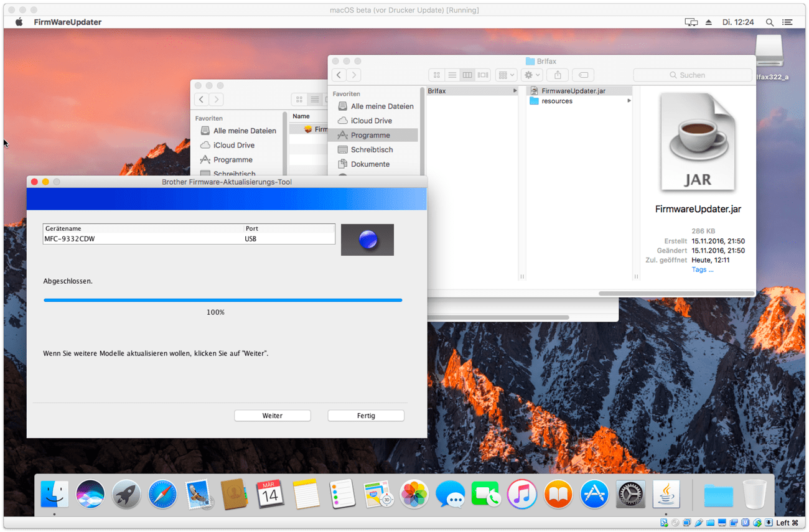This screenshot has width=809, height=532.
Task: Click the Di. 12:24 clock
Action: point(738,22)
